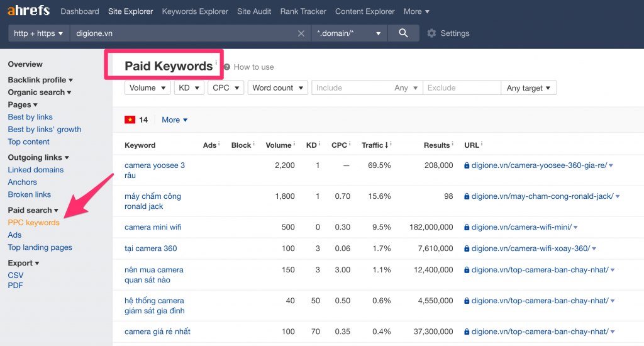Open Top content report
644x346 pixels.
(x=28, y=142)
